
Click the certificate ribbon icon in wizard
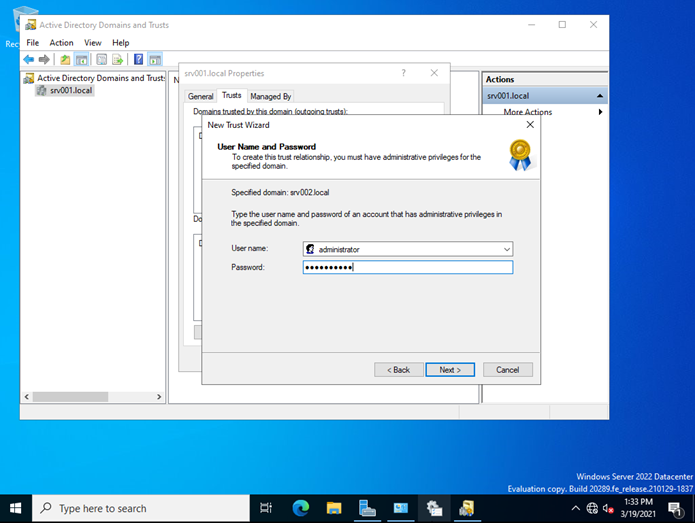point(520,155)
